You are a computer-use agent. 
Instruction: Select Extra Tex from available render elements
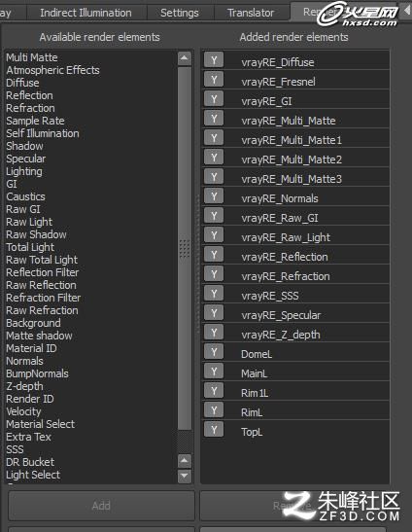(28, 437)
